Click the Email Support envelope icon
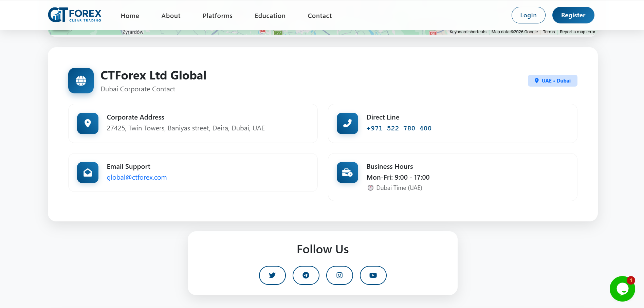 [x=88, y=173]
